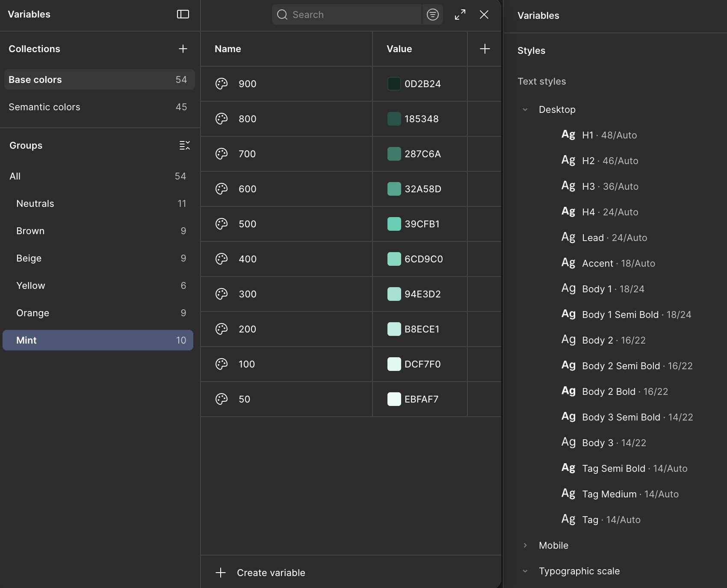Click the Ag icon for Tag Medium

[x=568, y=494]
